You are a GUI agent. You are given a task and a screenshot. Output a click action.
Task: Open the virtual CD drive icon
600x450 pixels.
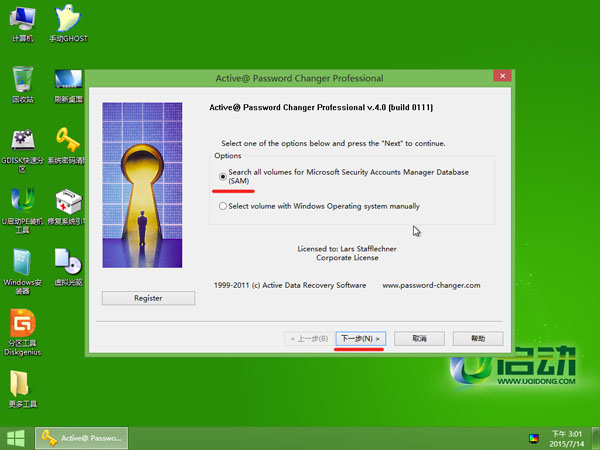tap(68, 267)
